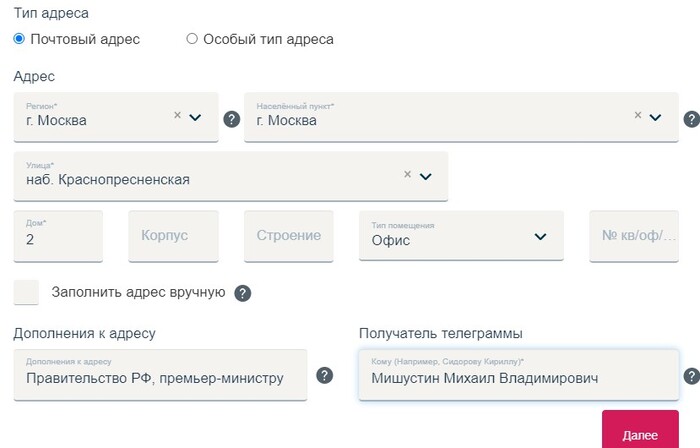Viewport: 700px width, 448px height.
Task: Click into the Строение field
Action: [x=288, y=236]
